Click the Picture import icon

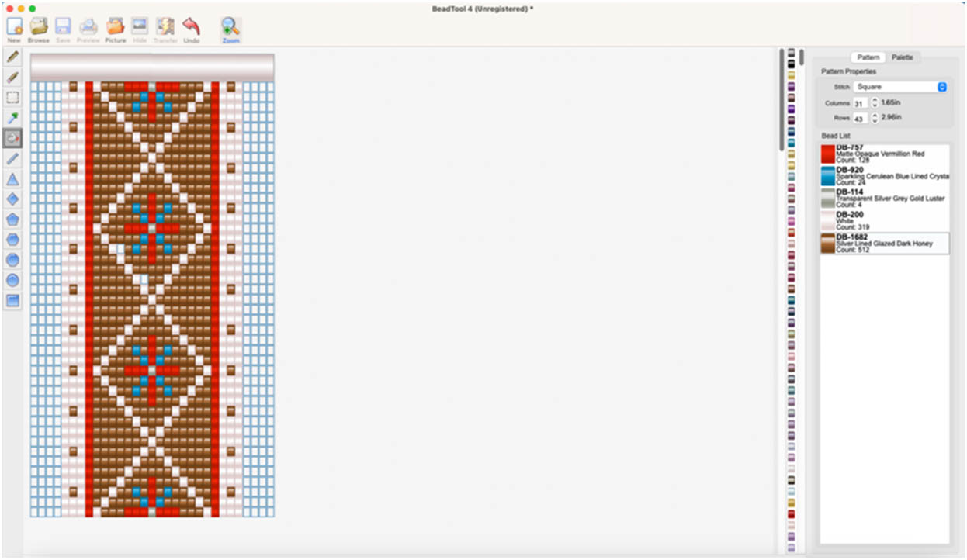click(115, 27)
